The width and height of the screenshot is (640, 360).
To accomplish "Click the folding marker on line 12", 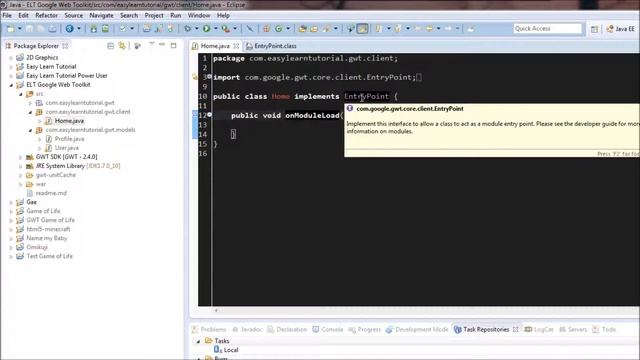I will 209,115.
